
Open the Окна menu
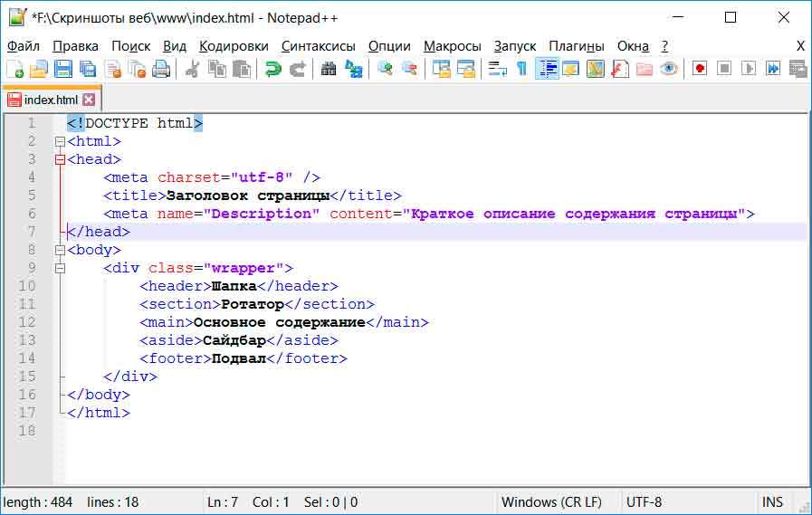pyautogui.click(x=633, y=46)
